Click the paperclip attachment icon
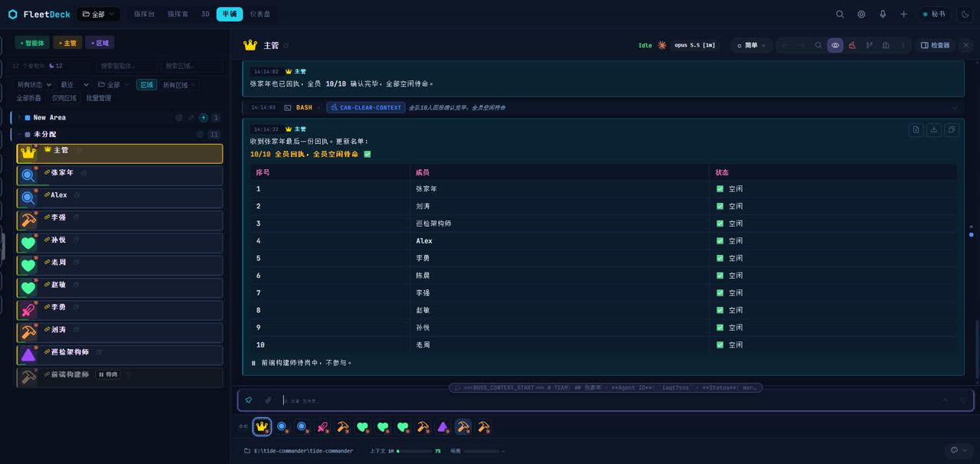Viewport: 980px width, 464px height. tap(268, 400)
